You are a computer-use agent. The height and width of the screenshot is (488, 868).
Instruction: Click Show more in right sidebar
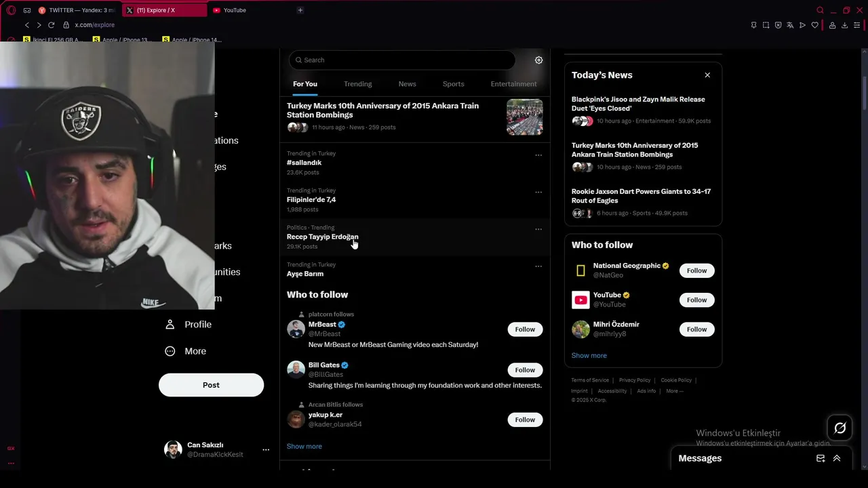(589, 356)
